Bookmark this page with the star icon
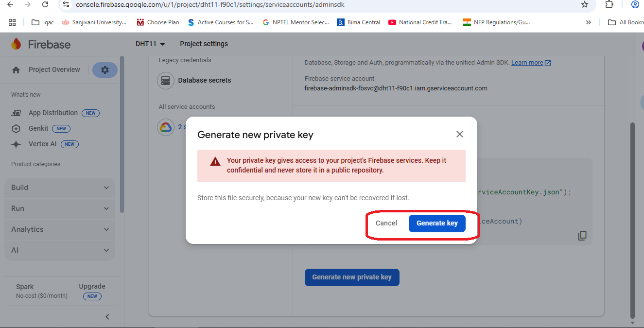644x328 pixels. [585, 4]
